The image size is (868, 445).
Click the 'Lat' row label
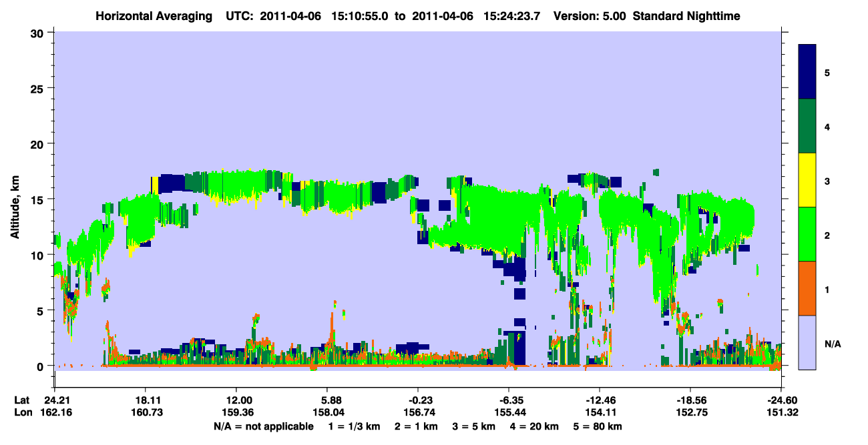[21, 400]
